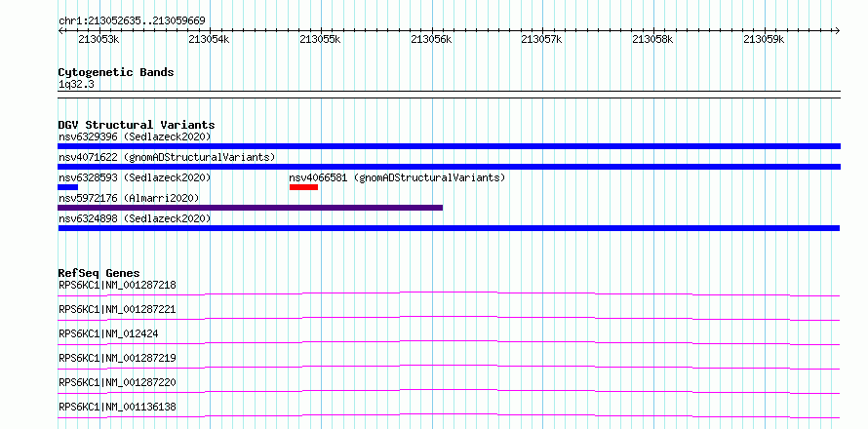Viewport: 868px width, 429px height.
Task: Select the blue bar under nsv4071622
Action: pos(449,167)
